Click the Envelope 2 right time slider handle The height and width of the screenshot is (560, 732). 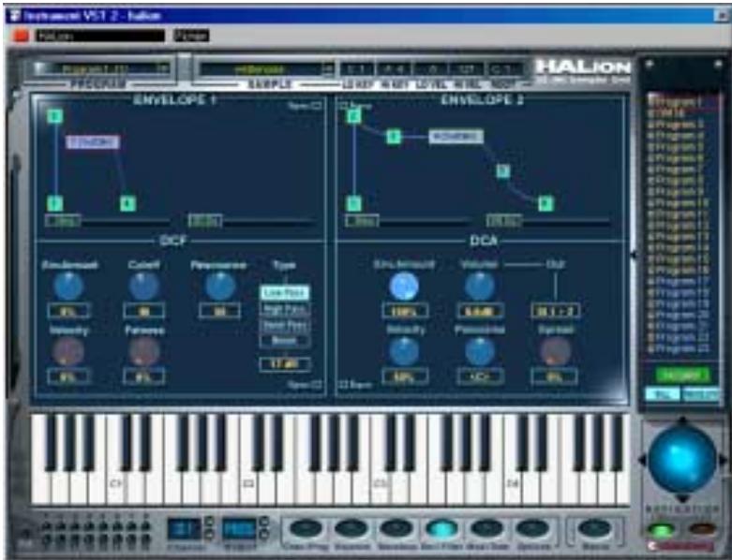(504, 221)
